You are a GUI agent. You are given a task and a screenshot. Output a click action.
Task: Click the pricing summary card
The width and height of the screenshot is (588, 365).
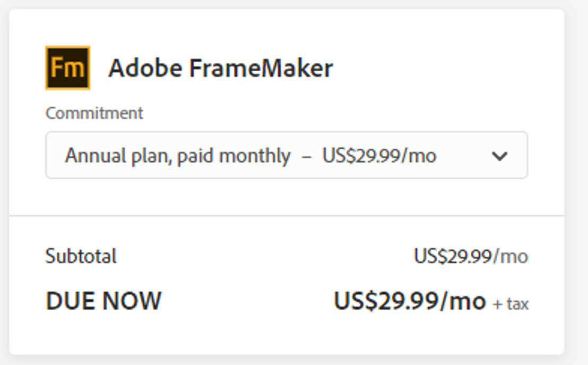pyautogui.click(x=294, y=181)
